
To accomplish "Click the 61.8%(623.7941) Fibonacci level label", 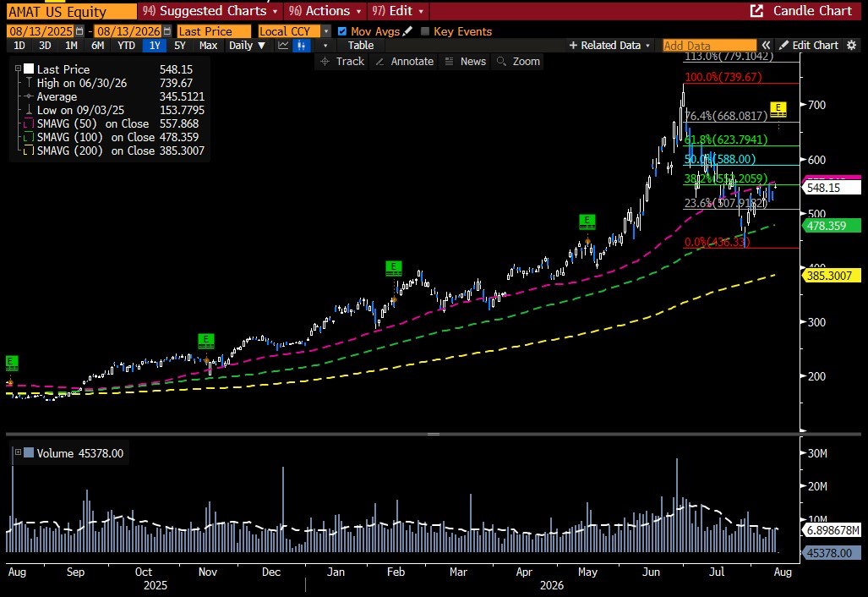I will (726, 140).
